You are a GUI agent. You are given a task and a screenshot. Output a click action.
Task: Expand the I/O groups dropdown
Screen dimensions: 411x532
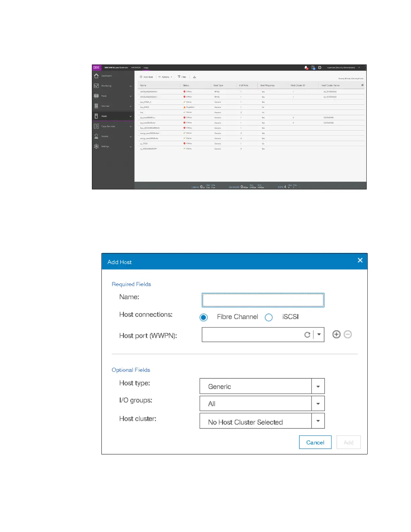(x=318, y=404)
